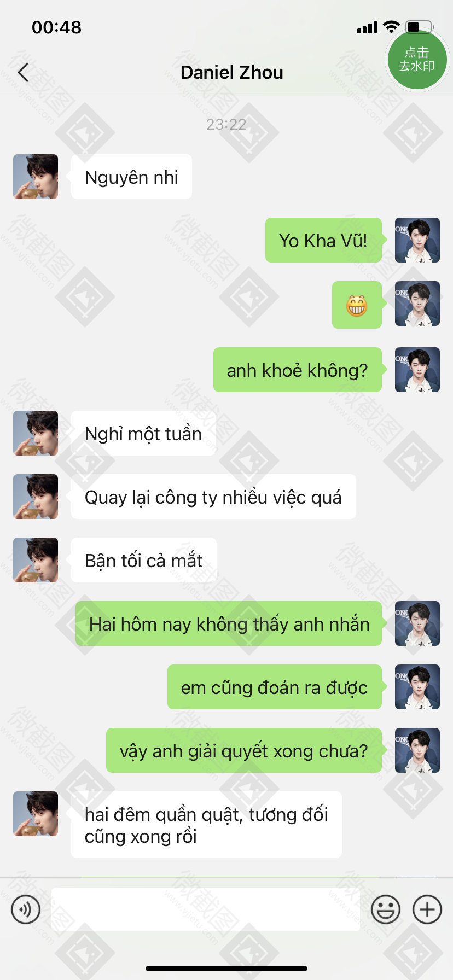Tap the grinning emoji message bubble
453x980 pixels.
(x=357, y=305)
